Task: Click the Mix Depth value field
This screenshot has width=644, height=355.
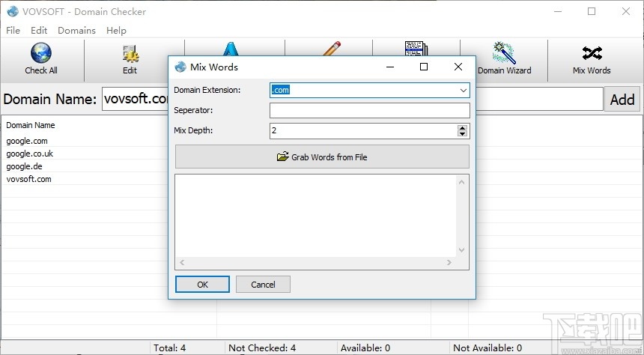Action: click(363, 130)
